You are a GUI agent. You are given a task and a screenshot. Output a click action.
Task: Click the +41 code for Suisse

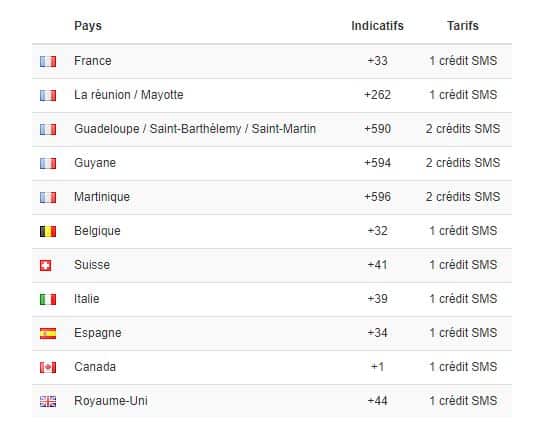tap(377, 265)
